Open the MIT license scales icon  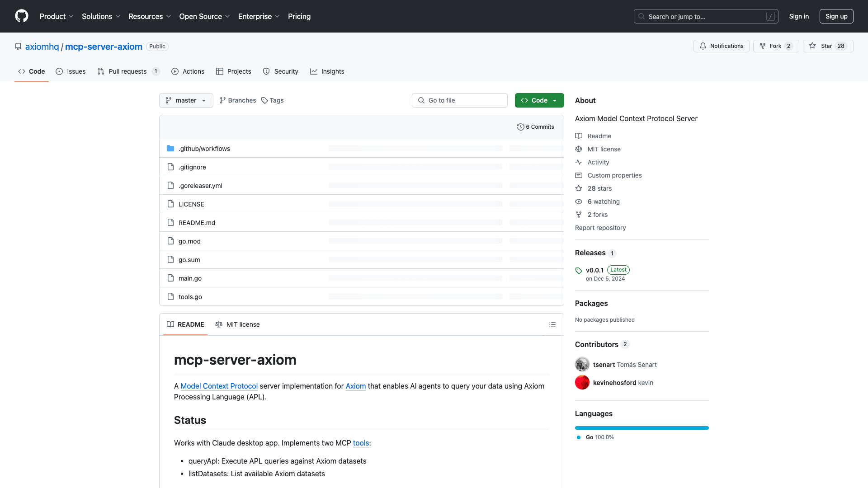point(579,149)
